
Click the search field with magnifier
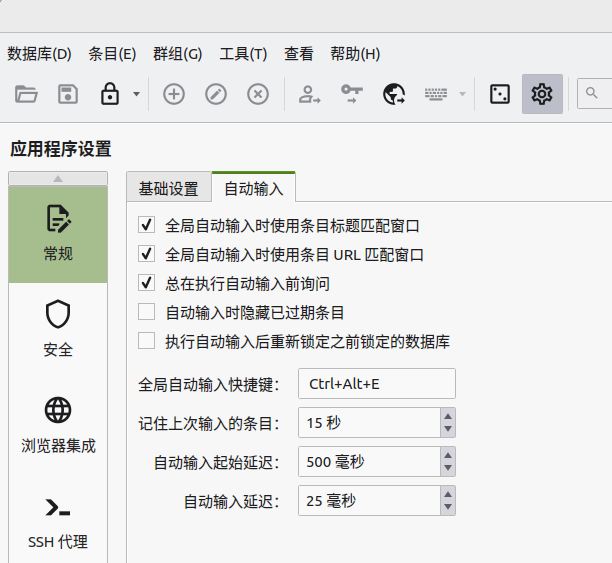594,93
